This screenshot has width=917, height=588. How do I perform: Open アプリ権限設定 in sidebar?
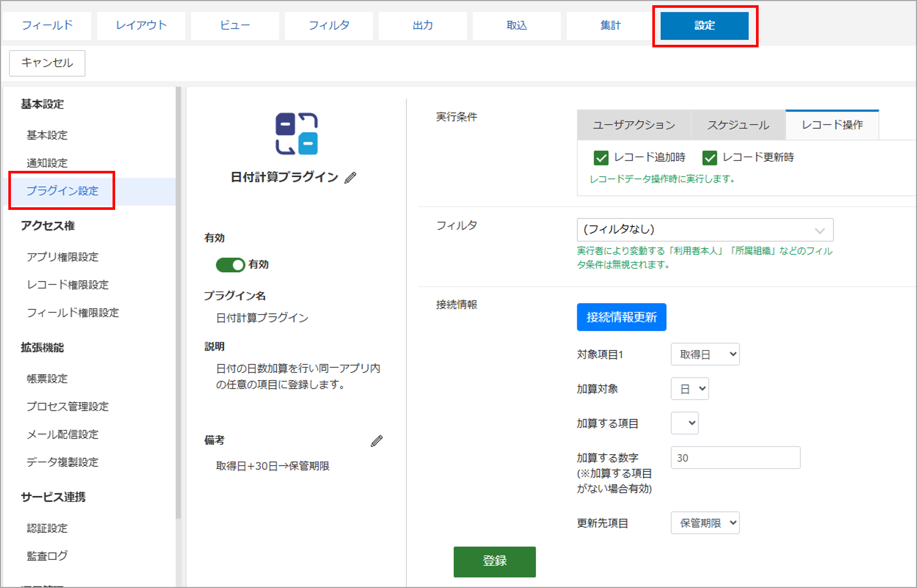point(63,257)
